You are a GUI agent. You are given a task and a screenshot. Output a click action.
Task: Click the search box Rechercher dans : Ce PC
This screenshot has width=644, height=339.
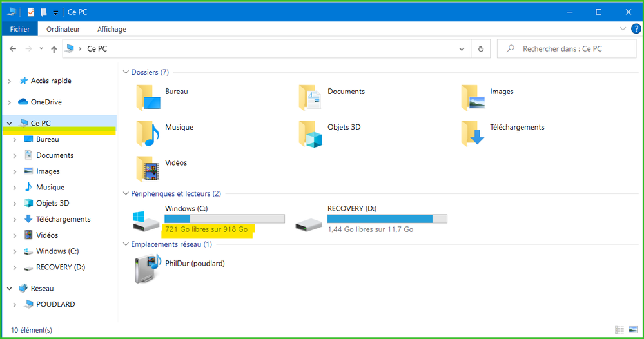pyautogui.click(x=567, y=49)
